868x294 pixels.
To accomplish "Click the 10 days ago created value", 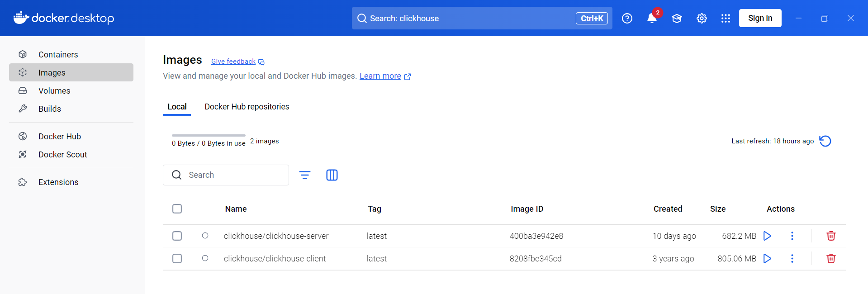I will (x=674, y=236).
